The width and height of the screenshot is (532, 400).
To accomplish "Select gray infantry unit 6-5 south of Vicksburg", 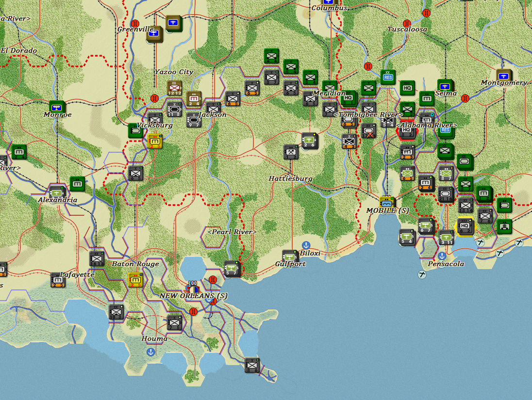I will tap(136, 173).
